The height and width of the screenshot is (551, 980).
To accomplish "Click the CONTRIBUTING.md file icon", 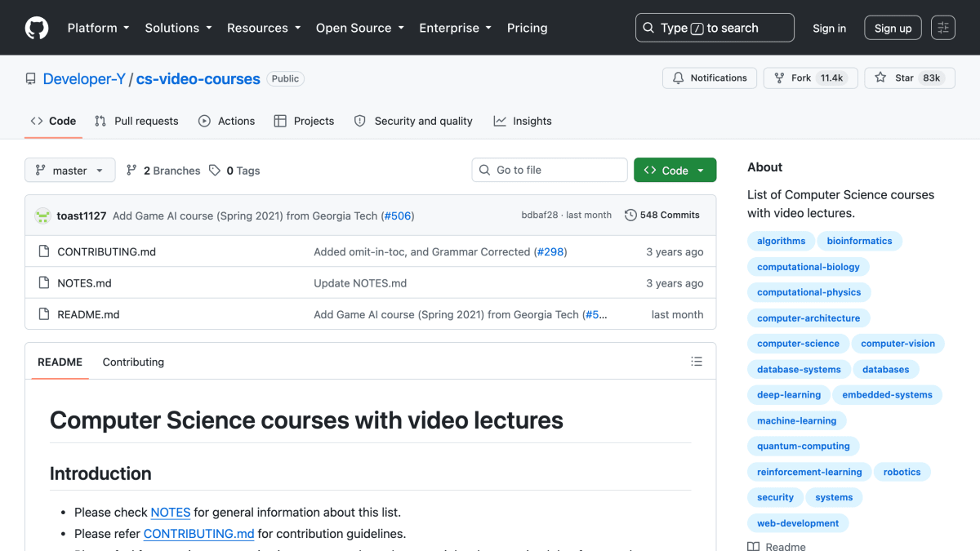I will [44, 251].
